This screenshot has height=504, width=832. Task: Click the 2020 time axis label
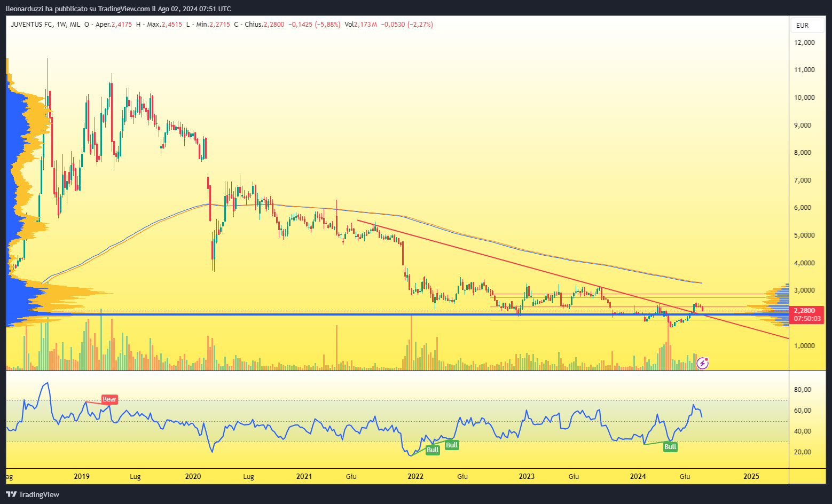coord(193,476)
